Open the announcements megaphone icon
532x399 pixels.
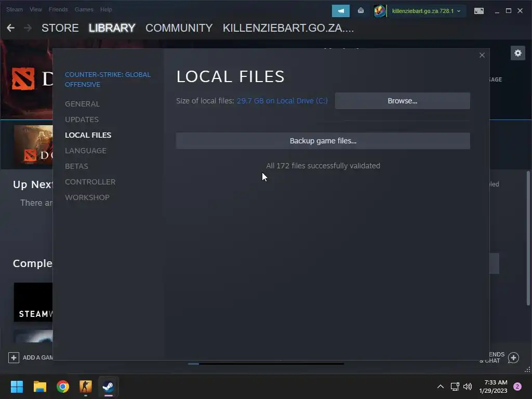click(x=341, y=11)
